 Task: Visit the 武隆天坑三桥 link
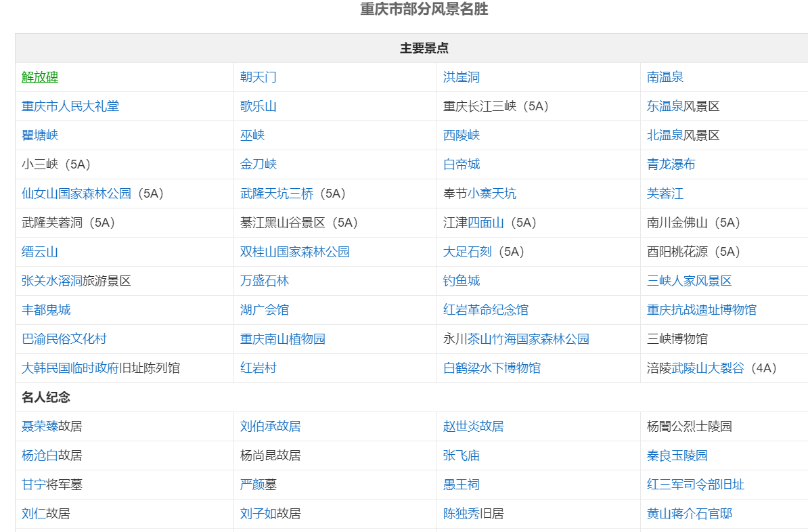click(277, 194)
